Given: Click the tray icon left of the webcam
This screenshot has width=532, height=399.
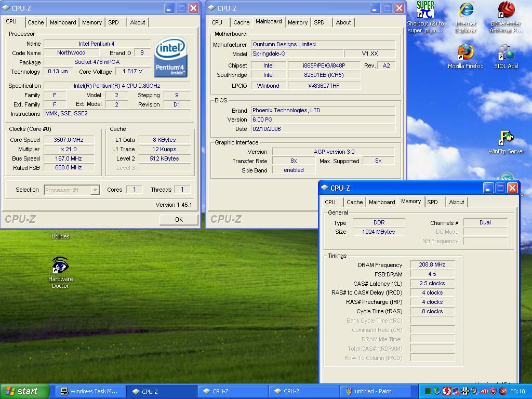Looking at the screenshot, I should point(465,391).
